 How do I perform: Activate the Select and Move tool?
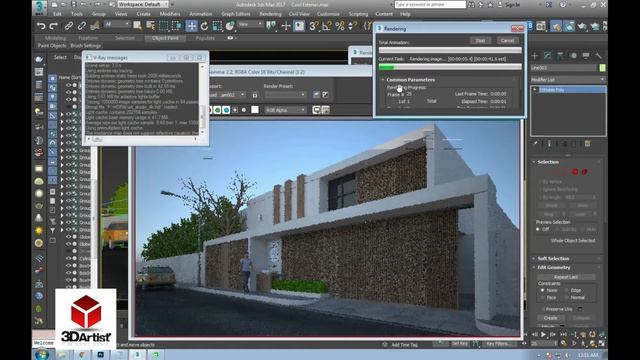pyautogui.click(x=191, y=26)
